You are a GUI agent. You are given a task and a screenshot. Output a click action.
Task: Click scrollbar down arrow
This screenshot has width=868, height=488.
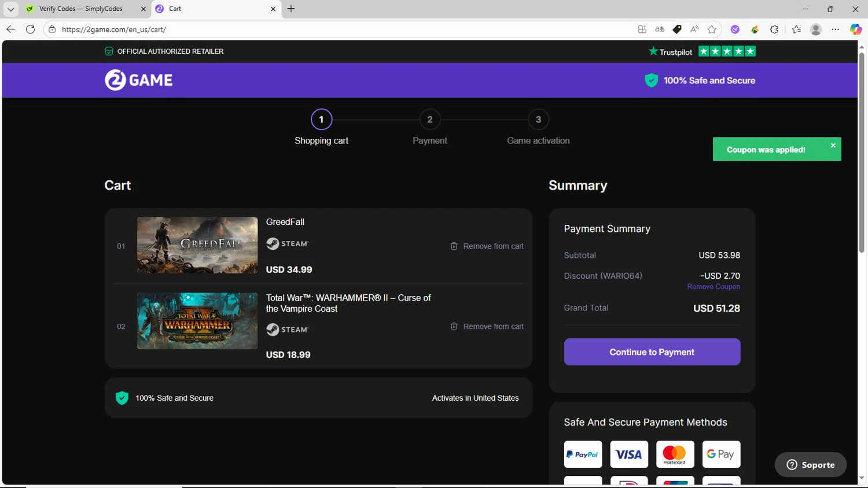point(862,479)
